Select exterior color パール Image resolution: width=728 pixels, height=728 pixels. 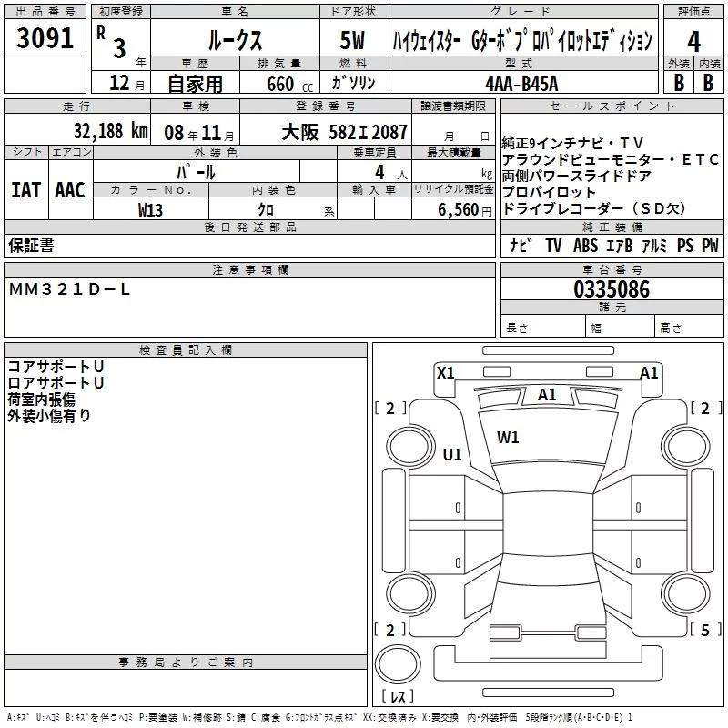[196, 172]
